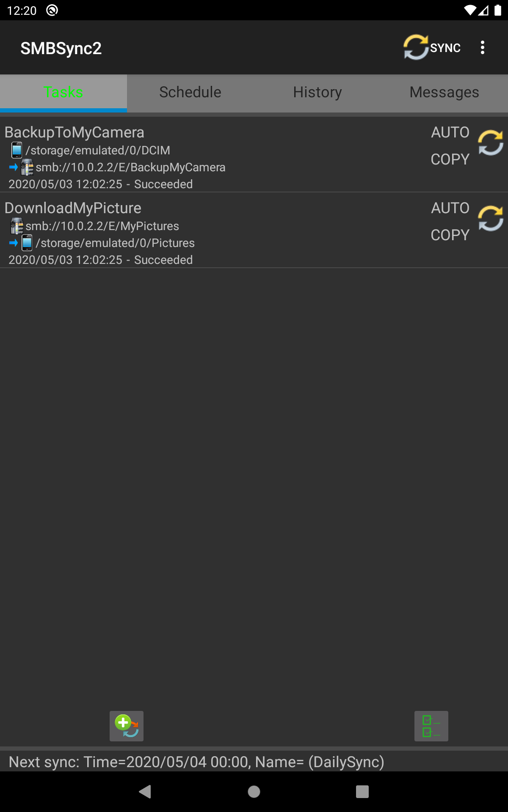Open the three-dot overflow menu
This screenshot has width=508, height=812.
[x=483, y=47]
